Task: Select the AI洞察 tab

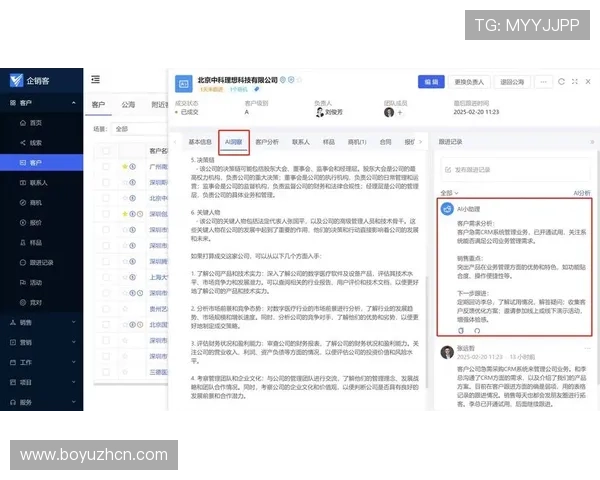Action: (234, 142)
